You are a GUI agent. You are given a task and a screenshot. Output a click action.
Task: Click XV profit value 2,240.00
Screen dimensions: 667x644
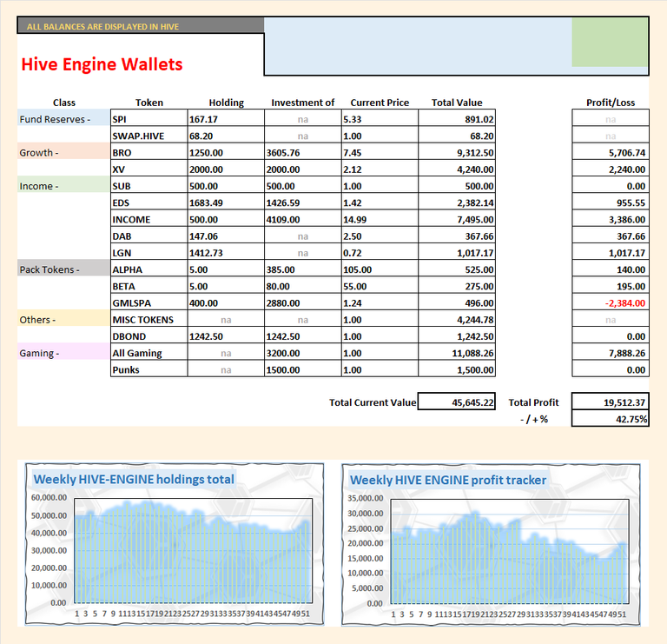[611, 169]
